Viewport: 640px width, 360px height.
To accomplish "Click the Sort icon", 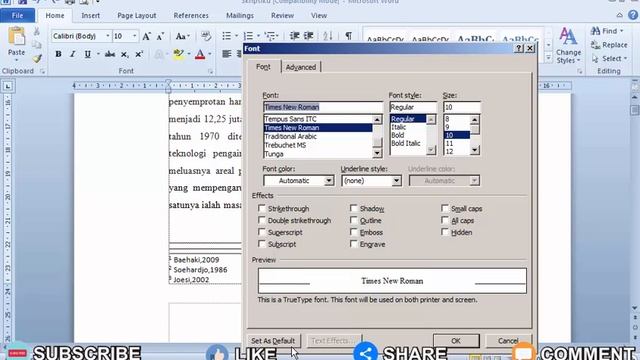I will pyautogui.click(x=328, y=36).
